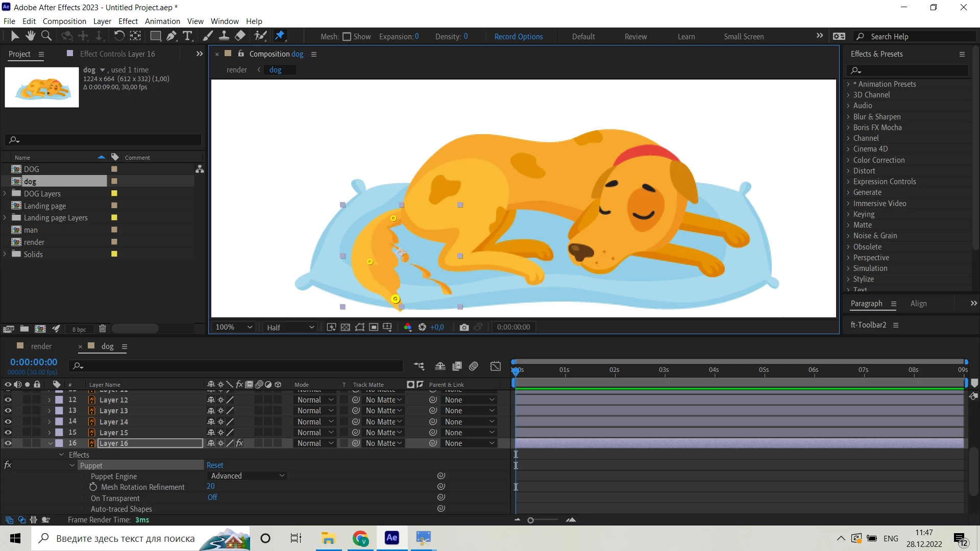This screenshot has width=980, height=551.
Task: Select the Zoom tool
Action: (x=46, y=36)
